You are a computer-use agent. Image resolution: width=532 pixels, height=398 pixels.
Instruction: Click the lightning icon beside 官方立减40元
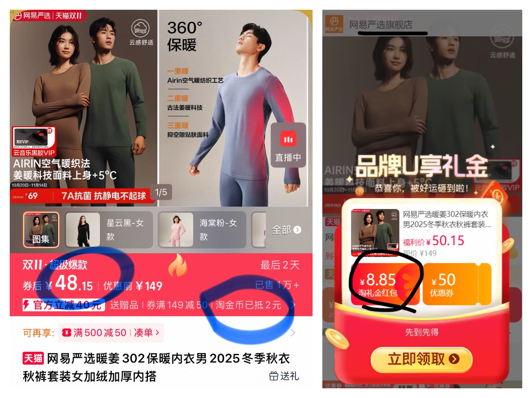26,305
